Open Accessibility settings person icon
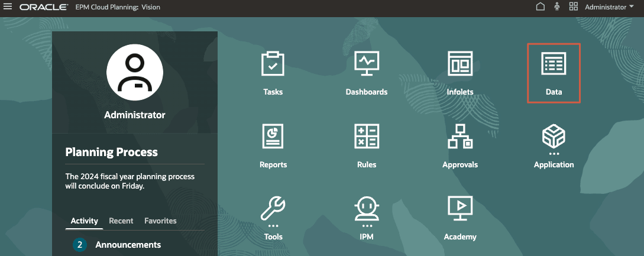Screen dimensions: 644x256 [557, 7]
